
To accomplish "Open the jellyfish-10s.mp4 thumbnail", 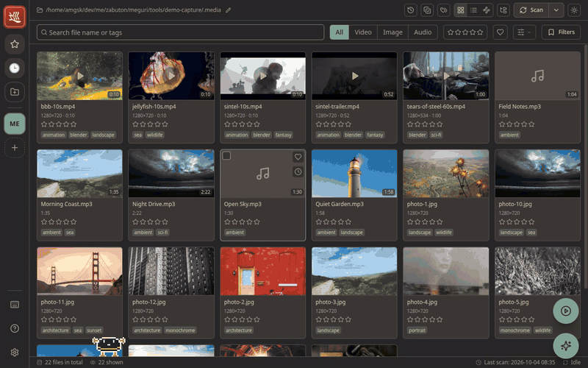I will [x=171, y=76].
